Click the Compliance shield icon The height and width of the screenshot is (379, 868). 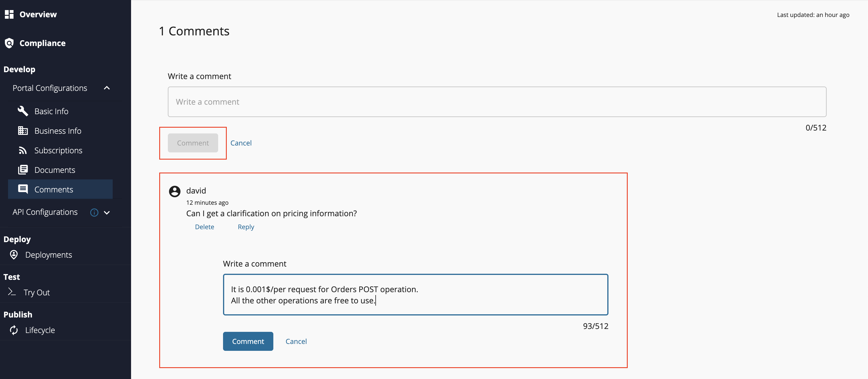pos(9,43)
